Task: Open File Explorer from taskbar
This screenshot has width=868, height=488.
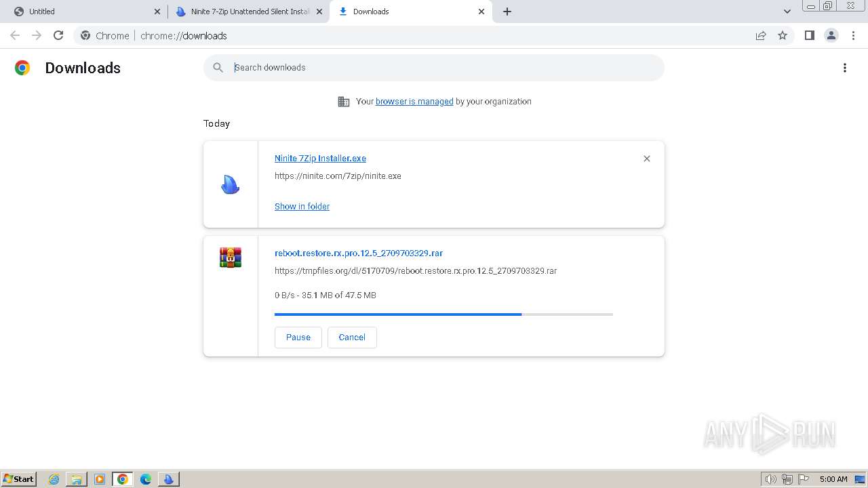Action: (x=77, y=479)
